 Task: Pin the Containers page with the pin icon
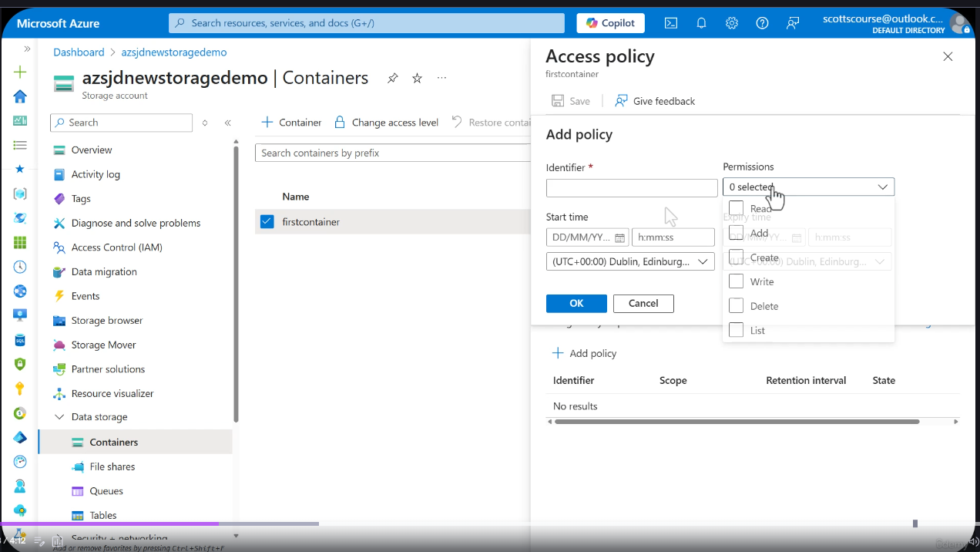tap(392, 78)
